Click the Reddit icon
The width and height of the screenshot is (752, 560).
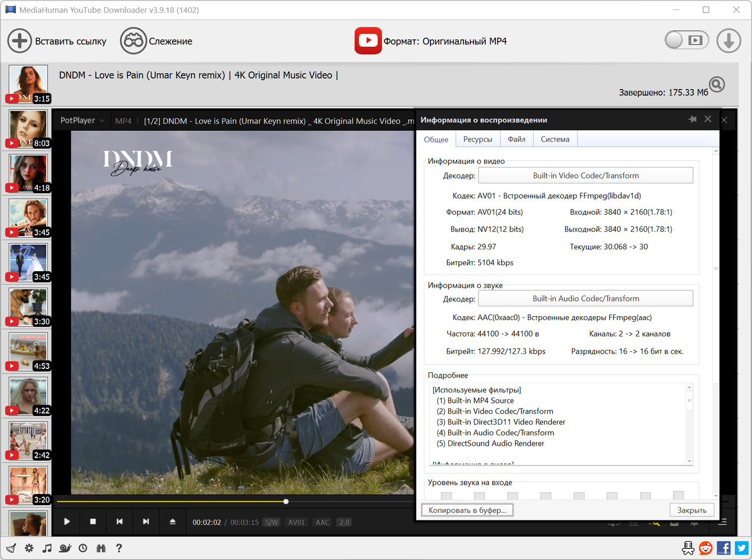(706, 548)
